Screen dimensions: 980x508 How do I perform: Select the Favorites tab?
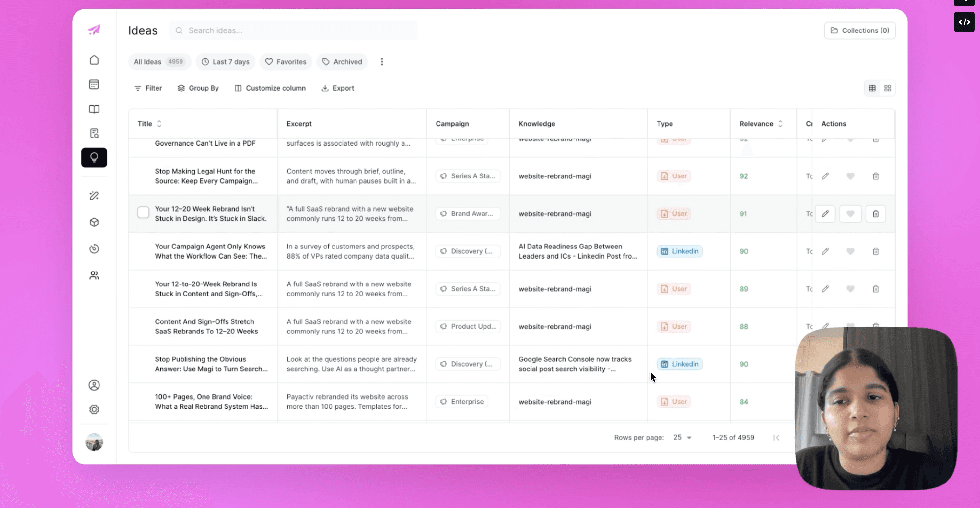[285, 62]
